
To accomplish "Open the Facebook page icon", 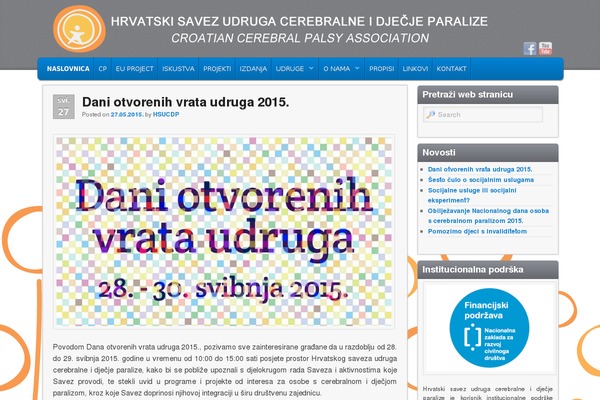I will 530,49.
